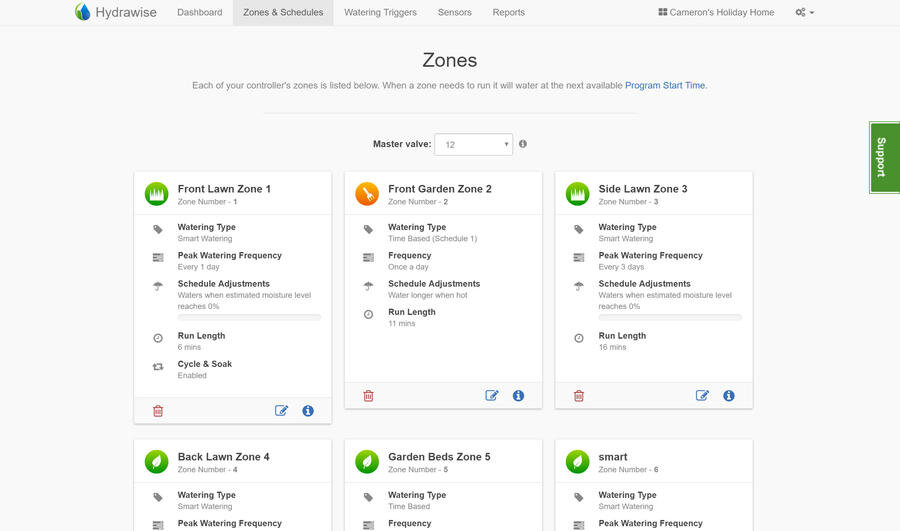900x531 pixels.
Task: Open the Watering Triggers tab
Action: pyautogui.click(x=380, y=12)
